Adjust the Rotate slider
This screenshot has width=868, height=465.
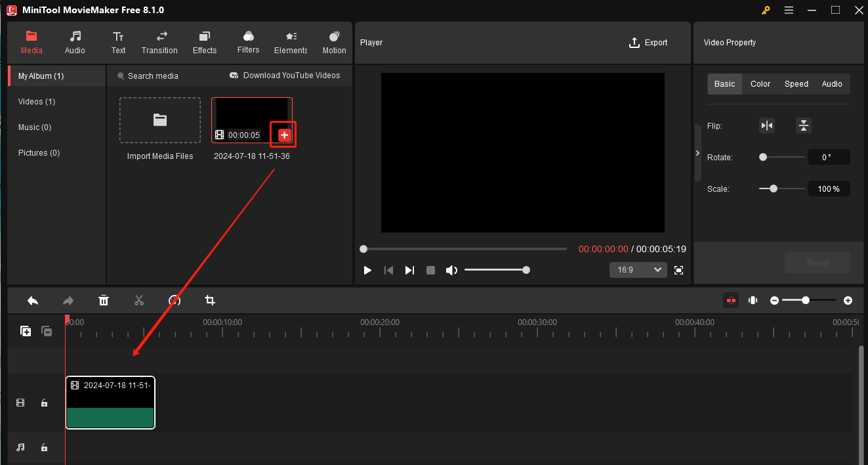tap(782, 157)
